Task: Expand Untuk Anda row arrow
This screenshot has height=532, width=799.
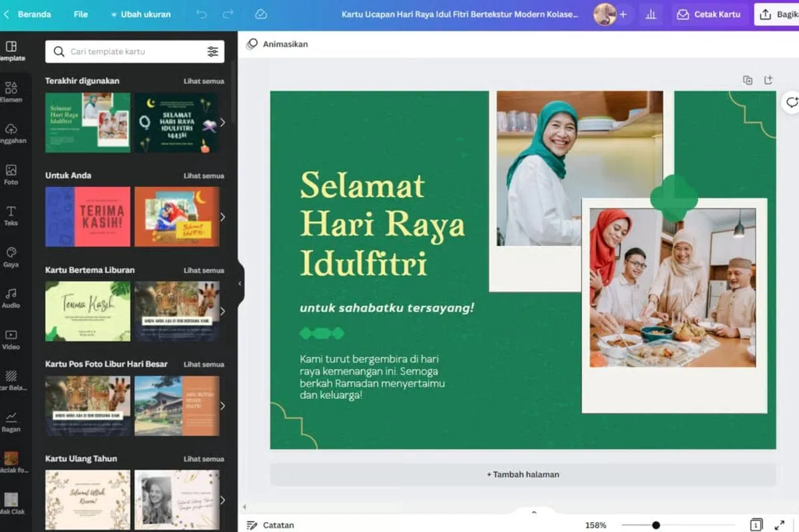Action: click(222, 216)
